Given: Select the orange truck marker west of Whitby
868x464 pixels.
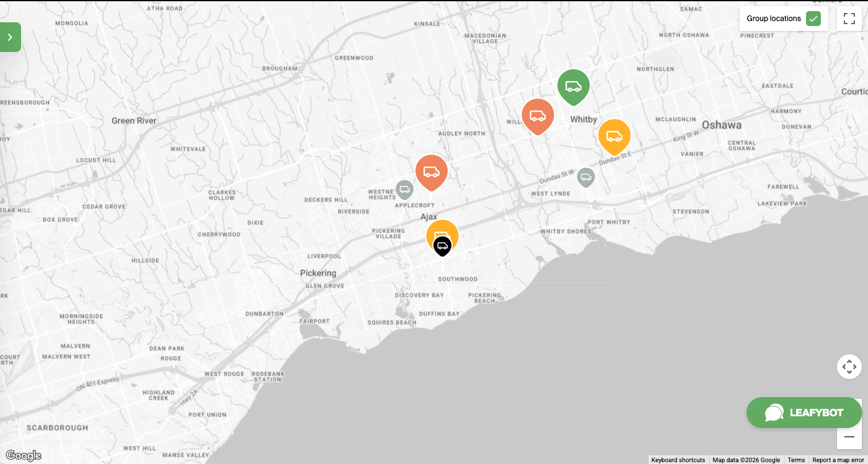Looking at the screenshot, I should coord(538,115).
